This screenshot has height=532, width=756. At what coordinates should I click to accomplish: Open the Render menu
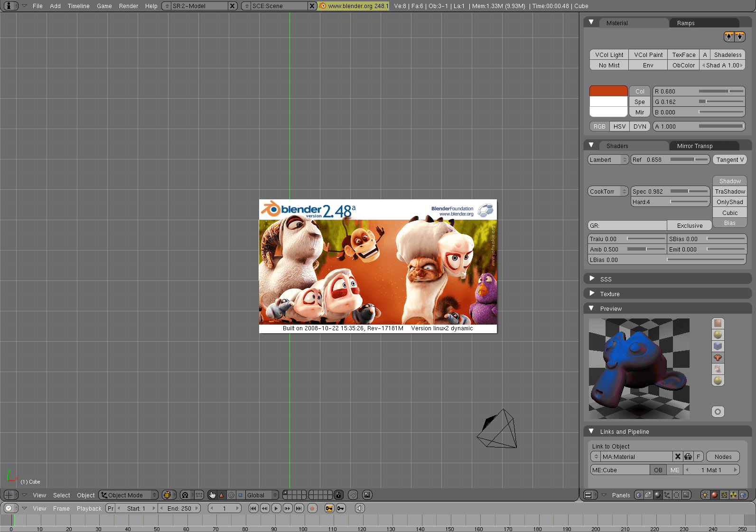click(129, 6)
